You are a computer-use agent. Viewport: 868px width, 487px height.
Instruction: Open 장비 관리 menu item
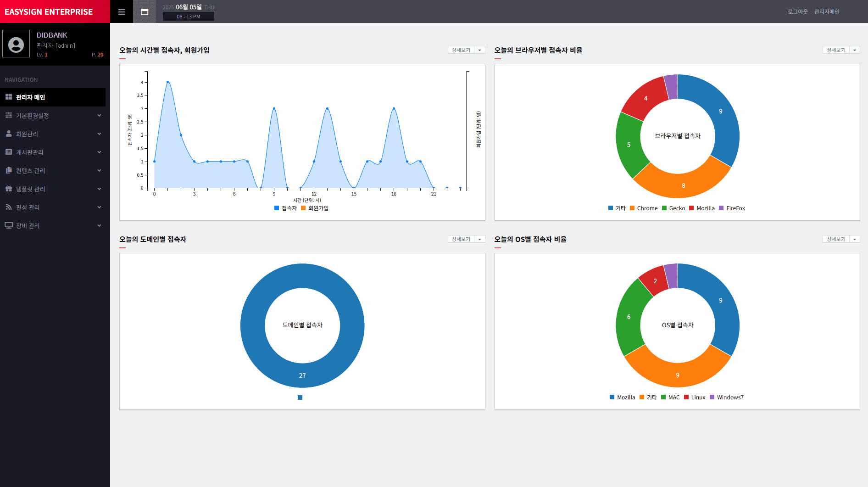coord(53,226)
